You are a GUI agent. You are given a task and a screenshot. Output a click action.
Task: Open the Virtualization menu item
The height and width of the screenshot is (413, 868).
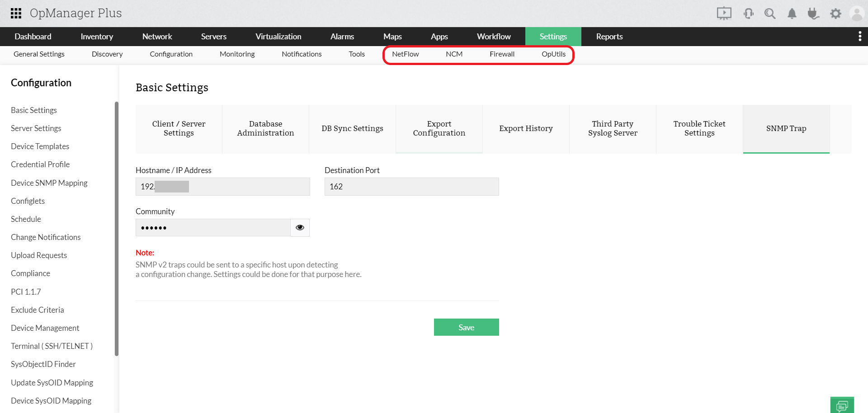tap(278, 36)
